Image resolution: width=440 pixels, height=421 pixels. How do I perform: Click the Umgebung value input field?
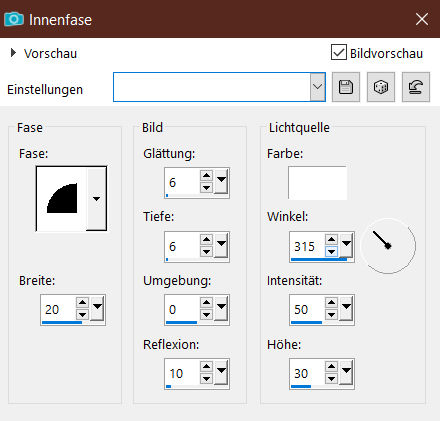182,309
